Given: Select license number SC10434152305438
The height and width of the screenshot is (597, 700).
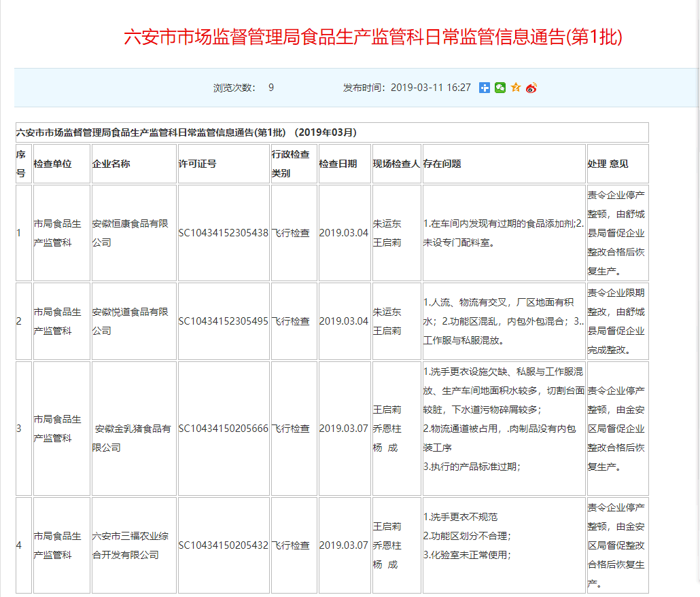Looking at the screenshot, I should [x=223, y=233].
